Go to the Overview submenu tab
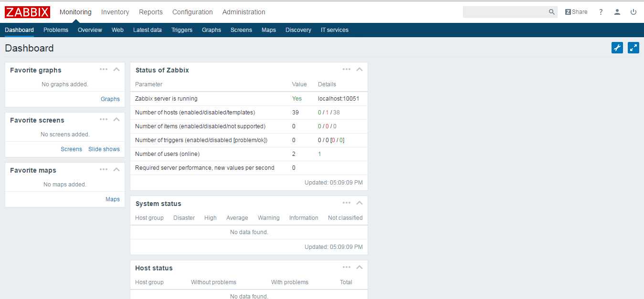The width and height of the screenshot is (644, 299). (x=90, y=30)
